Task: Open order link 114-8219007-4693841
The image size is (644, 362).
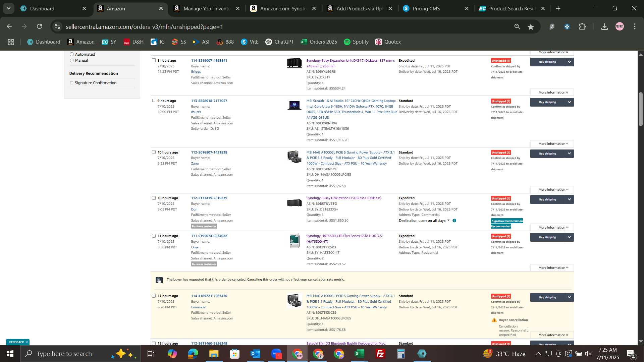Action: (x=209, y=61)
